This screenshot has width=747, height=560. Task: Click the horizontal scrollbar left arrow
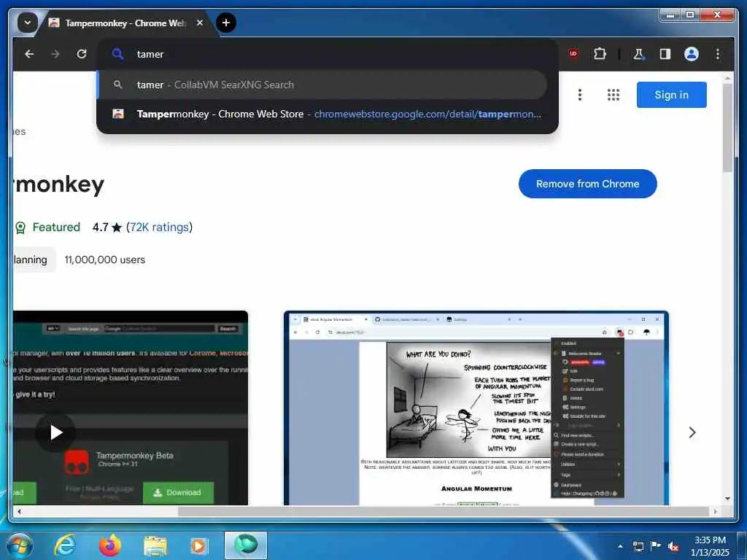tap(19, 511)
